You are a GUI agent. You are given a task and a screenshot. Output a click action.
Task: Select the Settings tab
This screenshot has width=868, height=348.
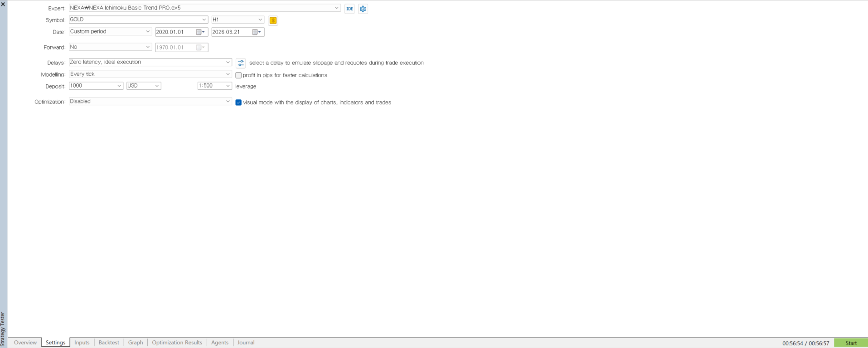tap(56, 343)
